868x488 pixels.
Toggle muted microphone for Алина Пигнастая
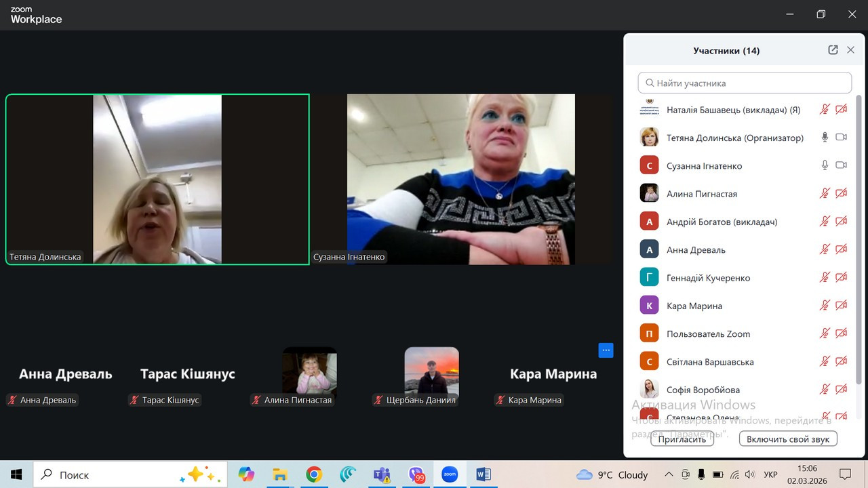(825, 194)
